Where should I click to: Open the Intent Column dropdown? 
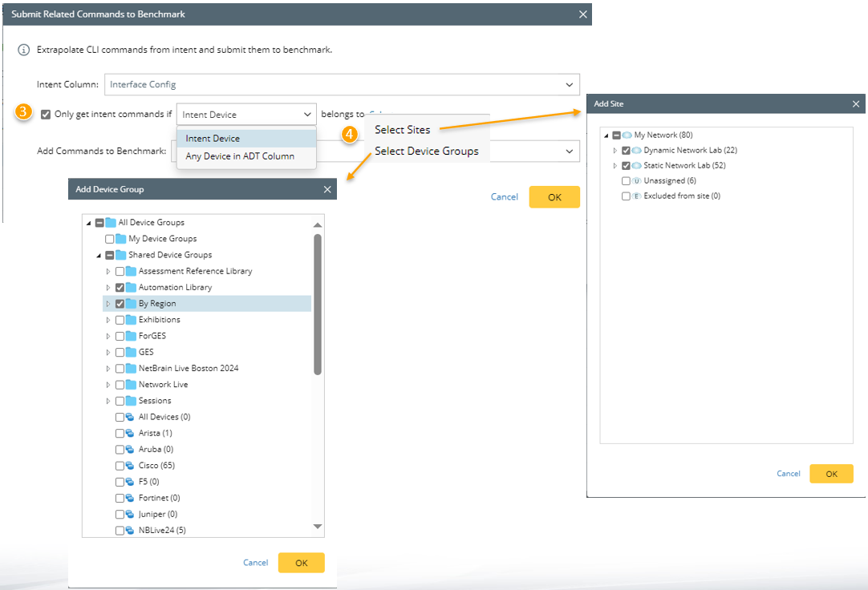[x=570, y=84]
